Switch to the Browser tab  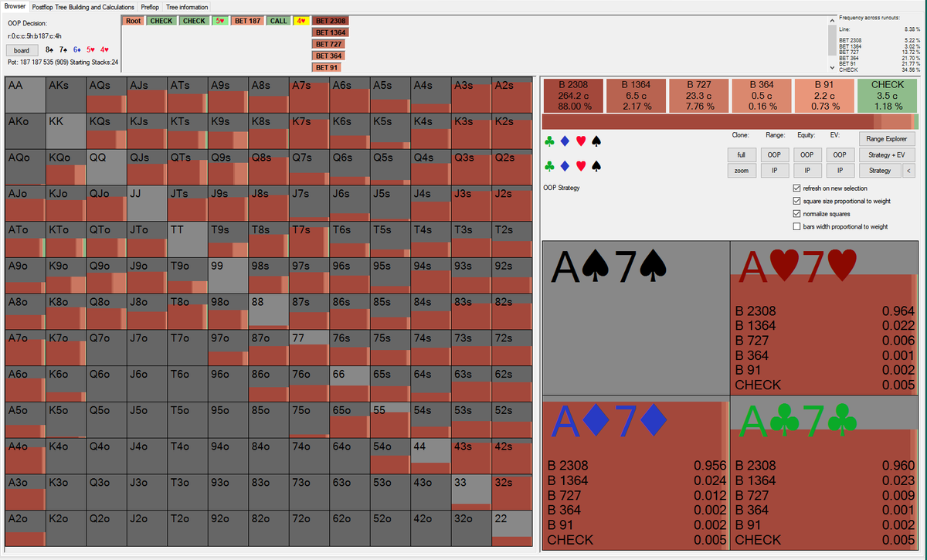tap(15, 6)
